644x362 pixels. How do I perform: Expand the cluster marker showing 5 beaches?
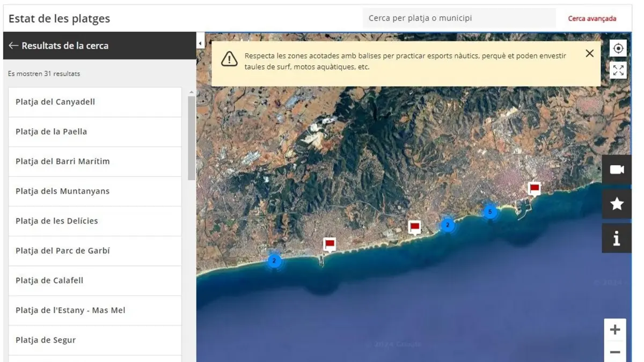point(489,212)
